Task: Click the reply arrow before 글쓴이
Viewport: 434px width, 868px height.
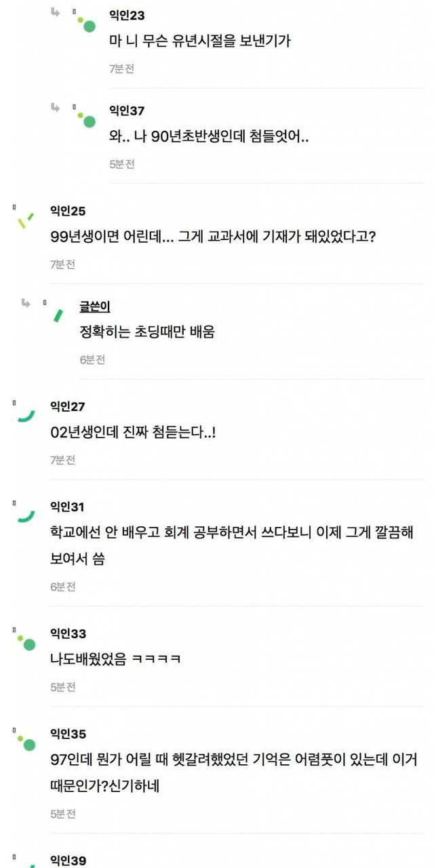Action: (x=26, y=303)
